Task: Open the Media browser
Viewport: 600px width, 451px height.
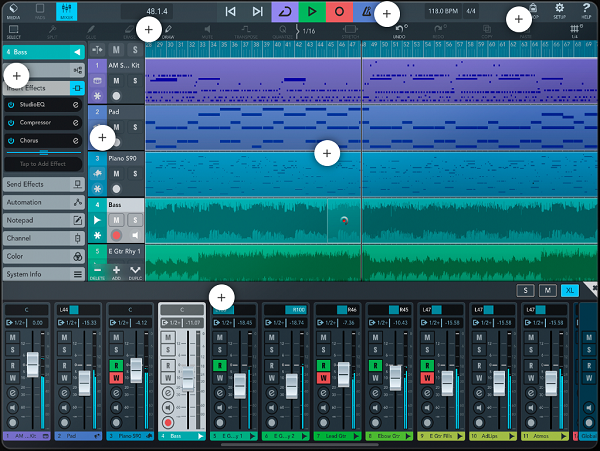Action: (x=13, y=11)
